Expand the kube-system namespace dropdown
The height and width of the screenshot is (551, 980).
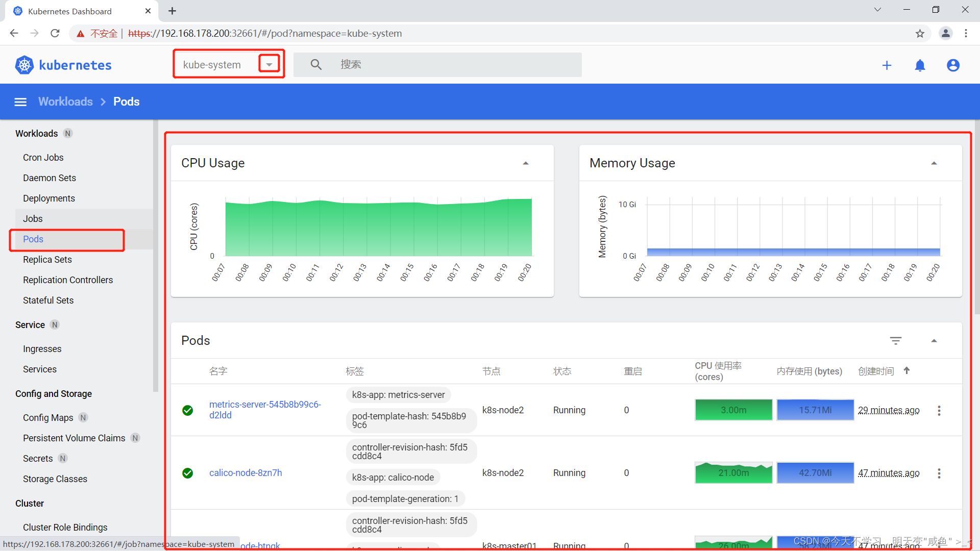268,65
